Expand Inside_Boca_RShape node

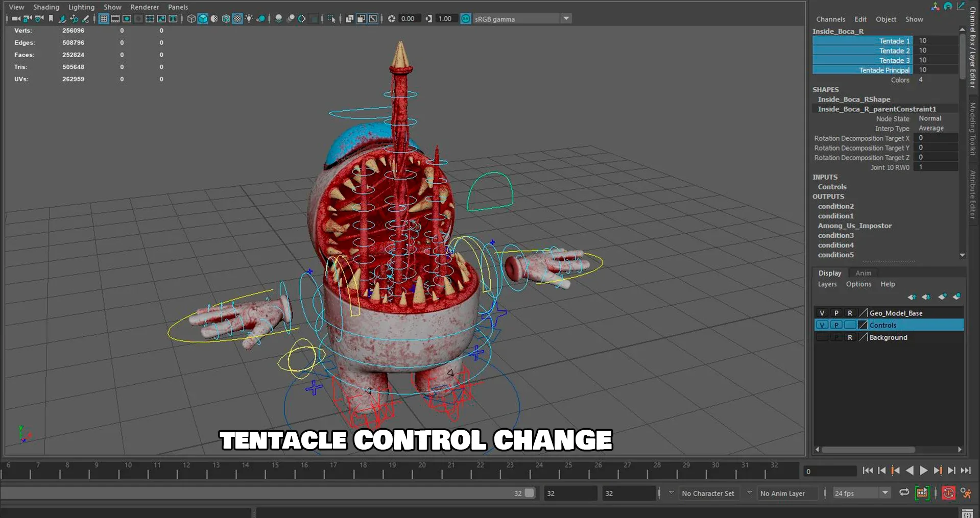coord(853,100)
